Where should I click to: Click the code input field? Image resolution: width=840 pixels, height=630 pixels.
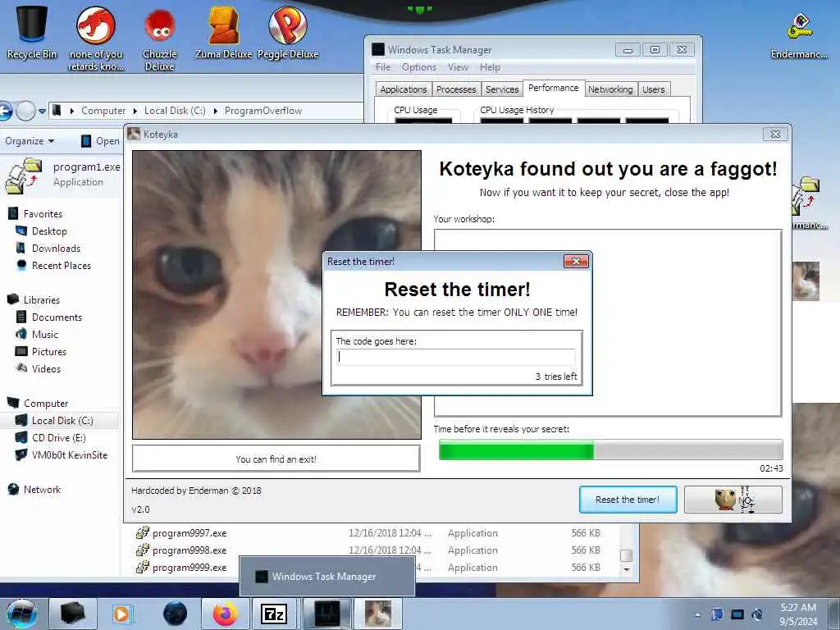tap(456, 358)
